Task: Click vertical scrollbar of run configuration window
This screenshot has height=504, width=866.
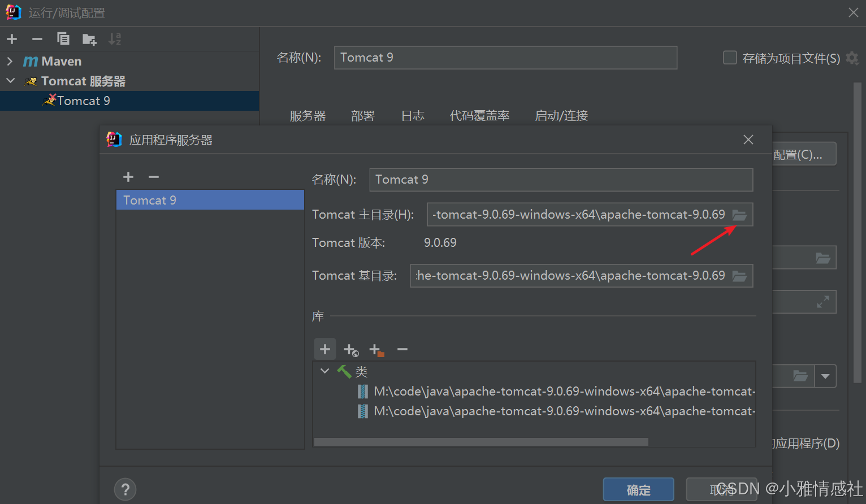Action: (857, 233)
